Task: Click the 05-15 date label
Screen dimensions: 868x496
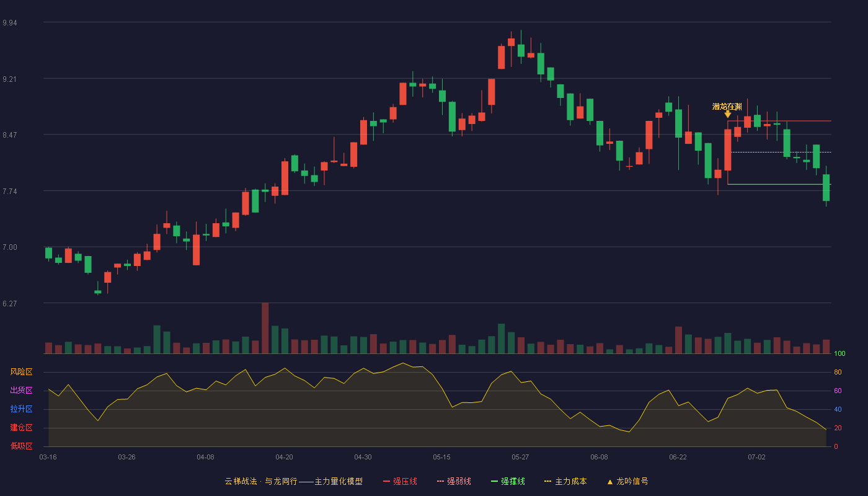Action: 441,457
